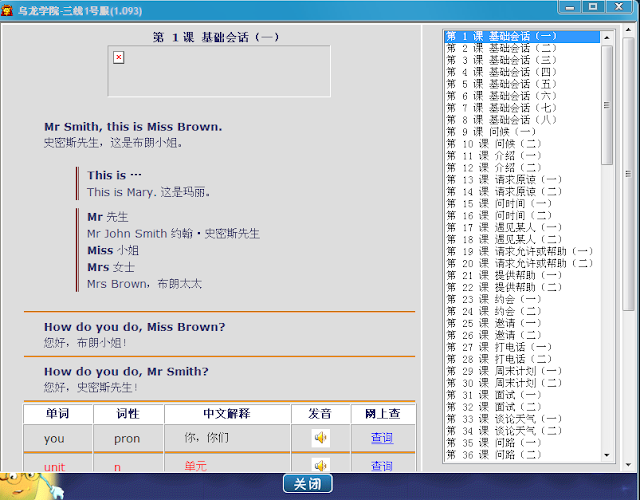640x500 pixels.
Task: Click outer page scrollbar up arrow
Action: pyautogui.click(x=629, y=29)
